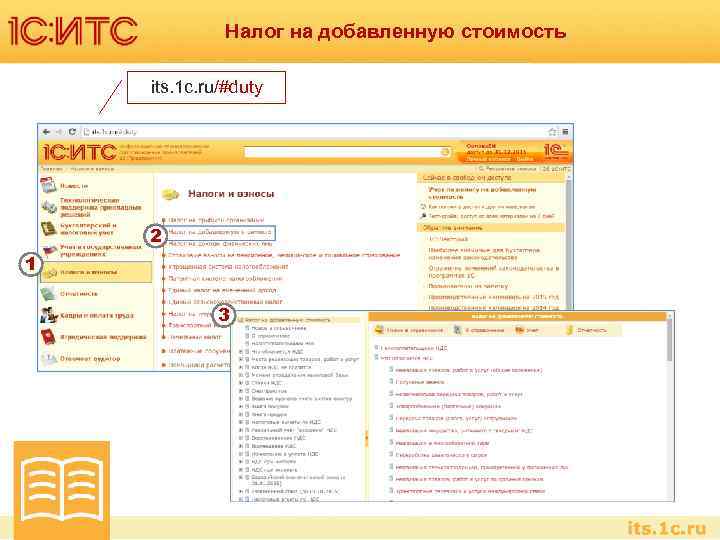Select the Налоги и взносы sidebar section
Viewport: 720px width, 540px height.
point(96,272)
